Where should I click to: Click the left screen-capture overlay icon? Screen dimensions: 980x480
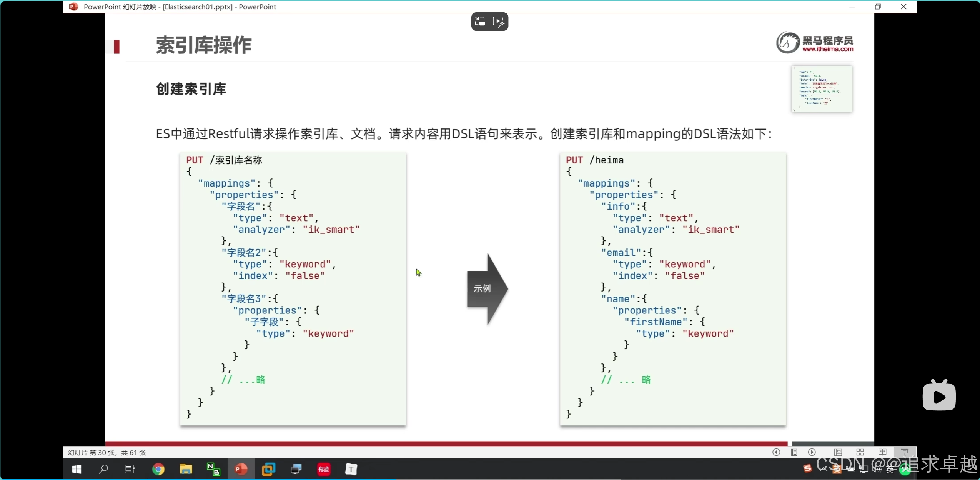click(480, 22)
